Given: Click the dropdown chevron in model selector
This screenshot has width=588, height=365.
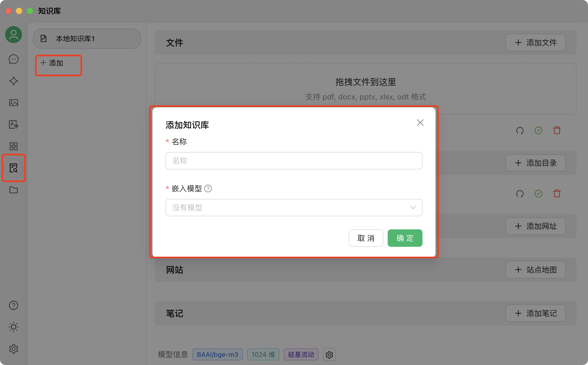Looking at the screenshot, I should (413, 208).
